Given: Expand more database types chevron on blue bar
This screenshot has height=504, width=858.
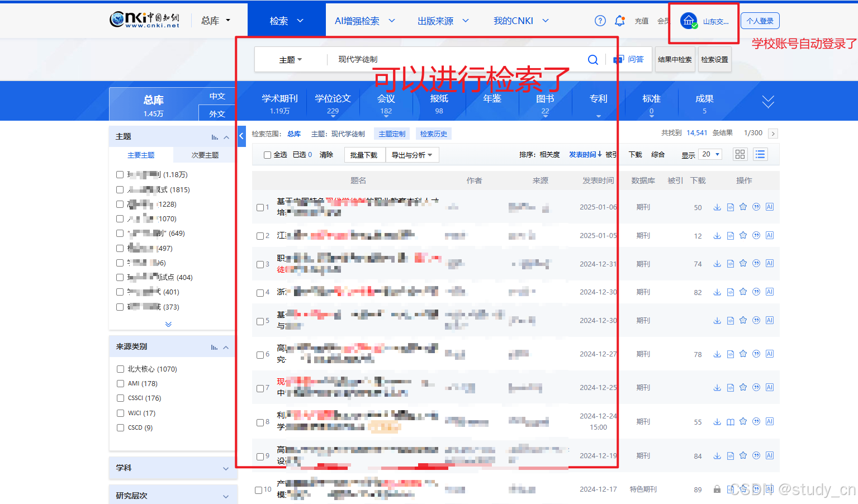Looking at the screenshot, I should pos(768,101).
